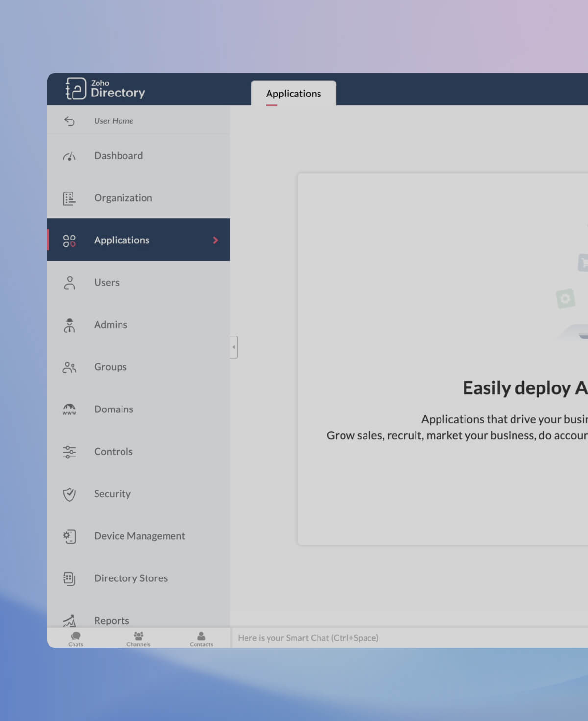Click the User Home back arrow icon

point(69,121)
